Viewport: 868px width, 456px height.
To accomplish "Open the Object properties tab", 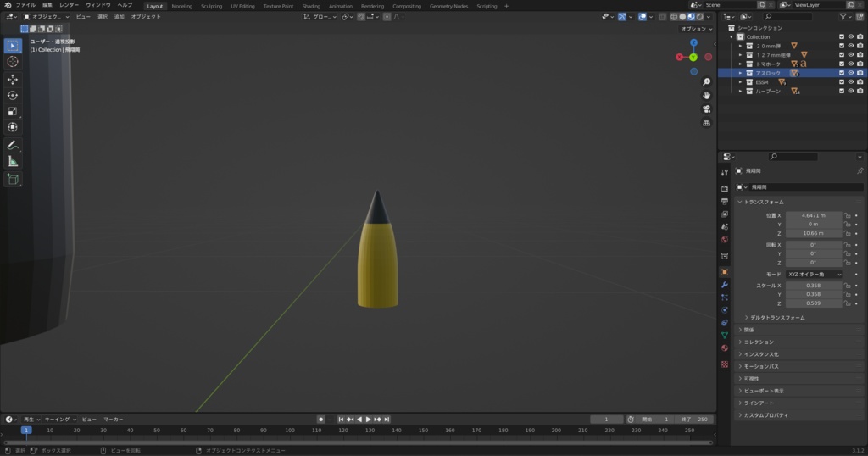I will [x=725, y=272].
